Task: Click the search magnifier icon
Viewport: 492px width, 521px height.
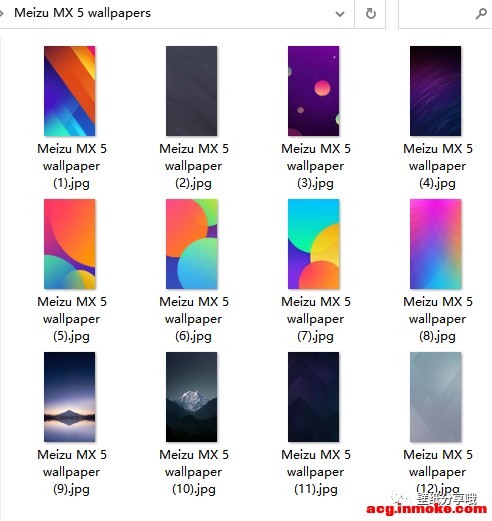Action: [481, 14]
